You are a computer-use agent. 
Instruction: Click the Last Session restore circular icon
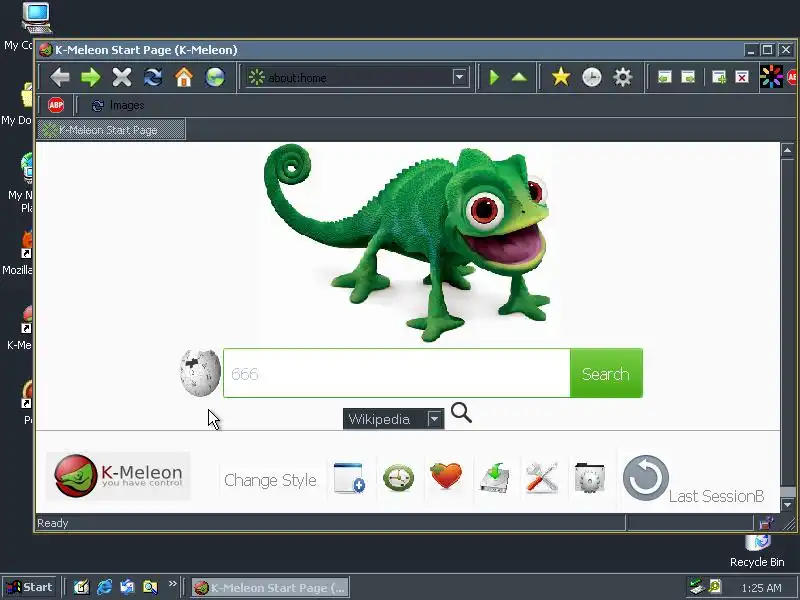(645, 478)
